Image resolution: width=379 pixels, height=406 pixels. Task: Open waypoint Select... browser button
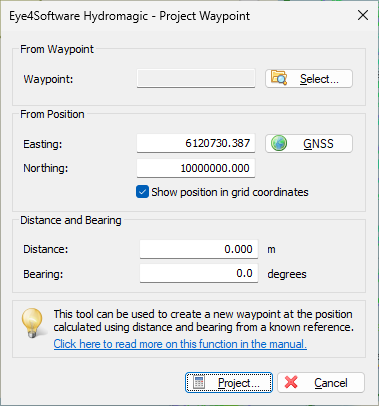point(309,79)
